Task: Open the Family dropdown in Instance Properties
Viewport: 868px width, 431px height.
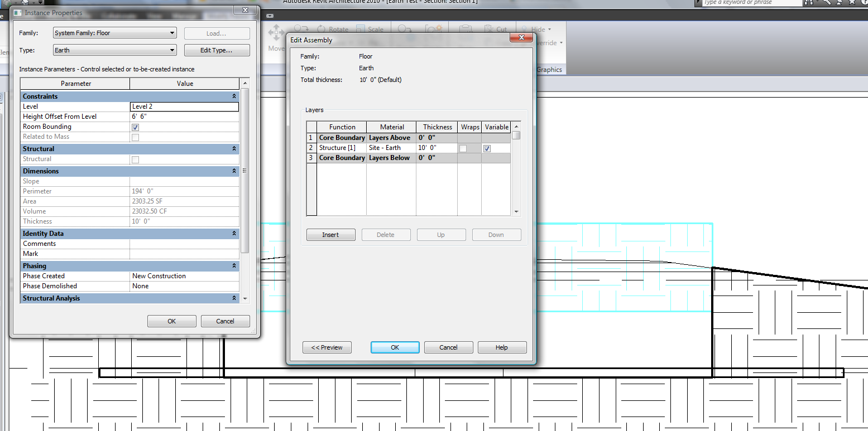Action: (x=114, y=33)
